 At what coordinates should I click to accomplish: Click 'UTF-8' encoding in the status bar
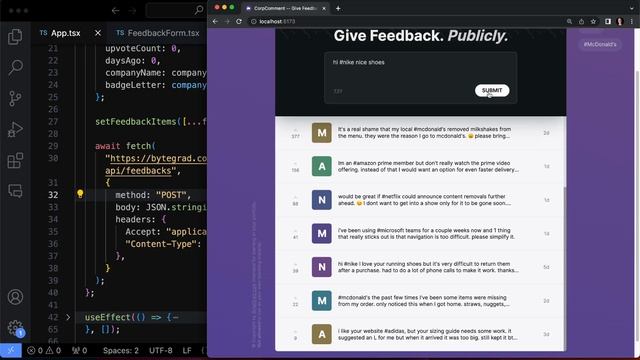pyautogui.click(x=160, y=350)
